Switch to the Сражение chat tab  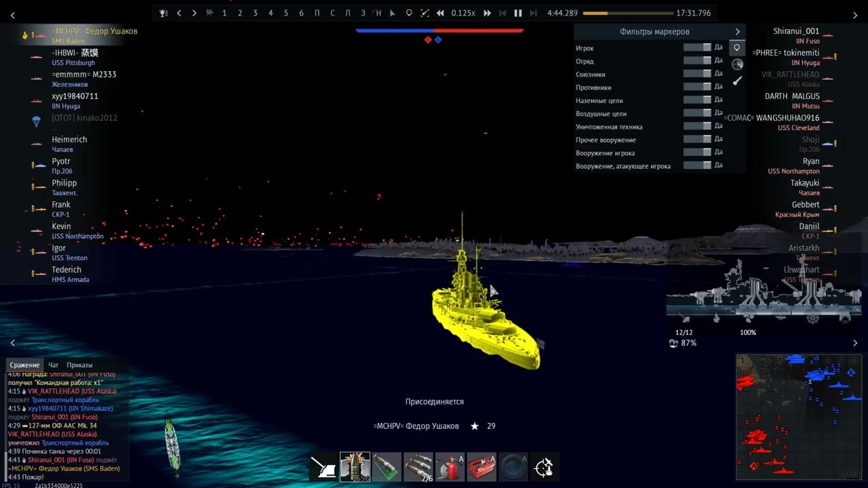pyautogui.click(x=24, y=365)
